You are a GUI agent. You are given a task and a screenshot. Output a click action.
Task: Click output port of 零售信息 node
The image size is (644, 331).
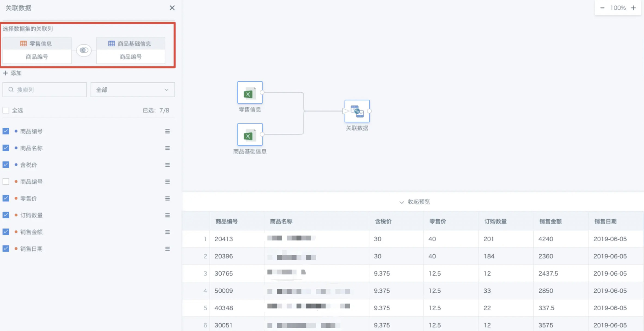262,93
